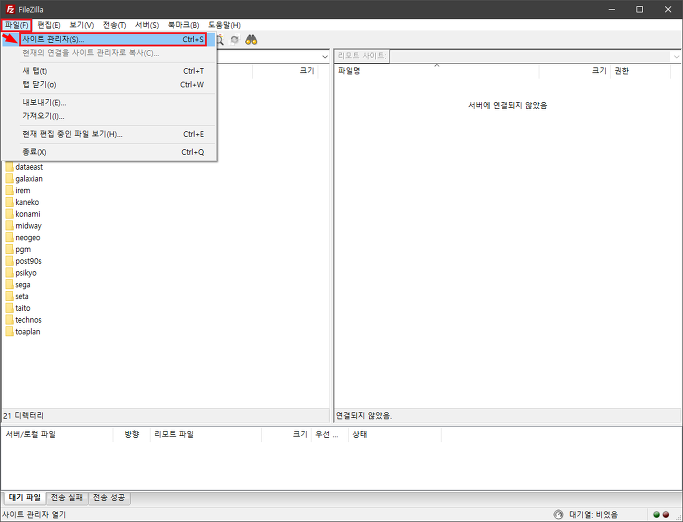
Task: Click the queue 서버/로컬 파일 column header
Action: click(x=57, y=434)
